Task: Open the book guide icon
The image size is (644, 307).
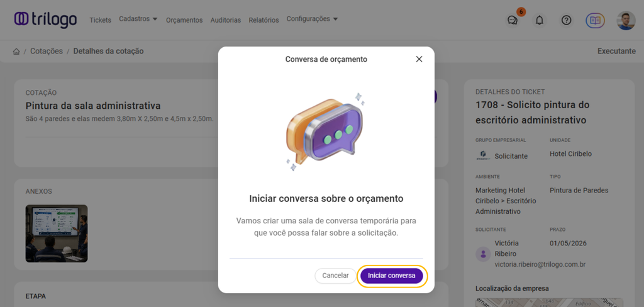Action: click(595, 20)
